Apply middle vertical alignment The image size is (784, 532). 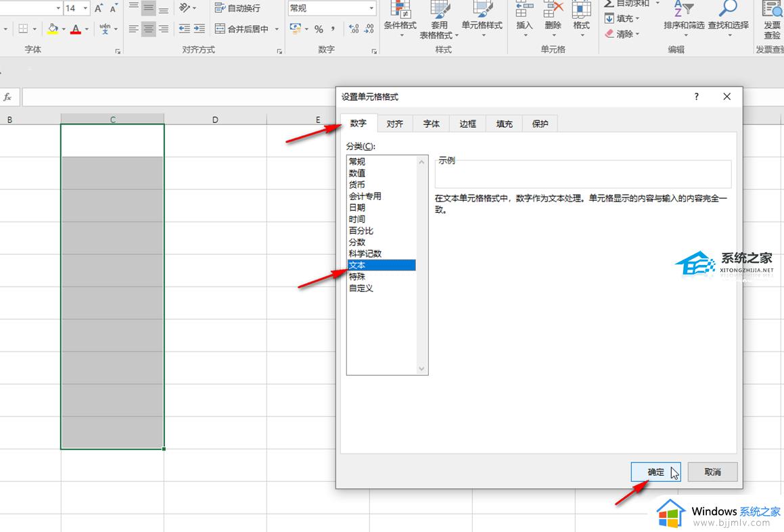click(x=149, y=8)
